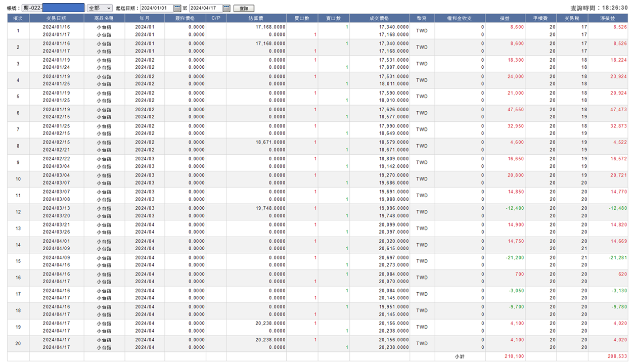Select the 權利金收支 column header
The width and height of the screenshot is (636, 364).
click(460, 18)
